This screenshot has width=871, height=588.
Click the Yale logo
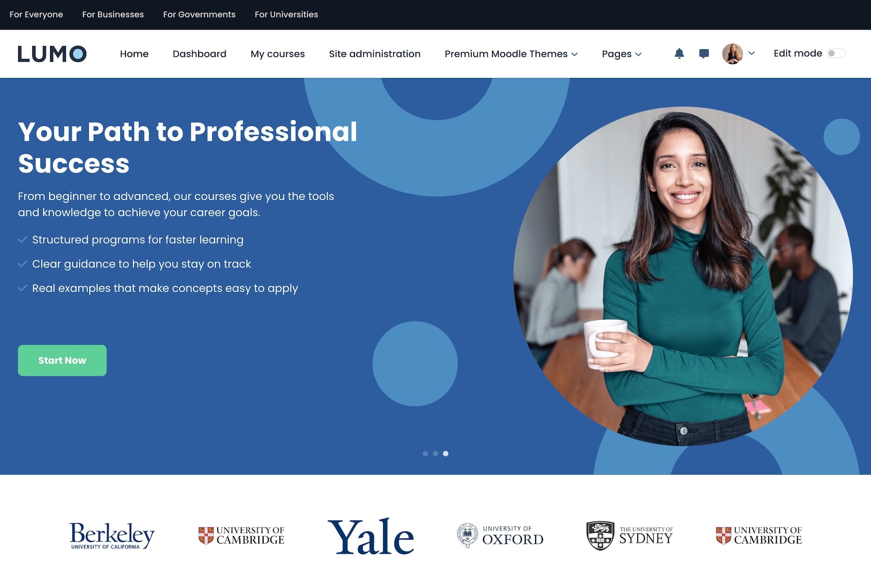371,536
